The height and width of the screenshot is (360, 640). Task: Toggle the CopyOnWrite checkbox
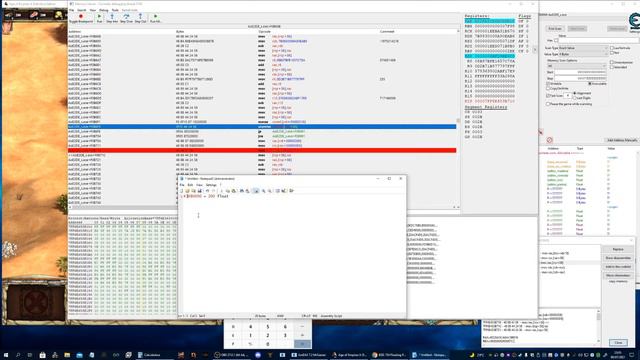coord(548,88)
